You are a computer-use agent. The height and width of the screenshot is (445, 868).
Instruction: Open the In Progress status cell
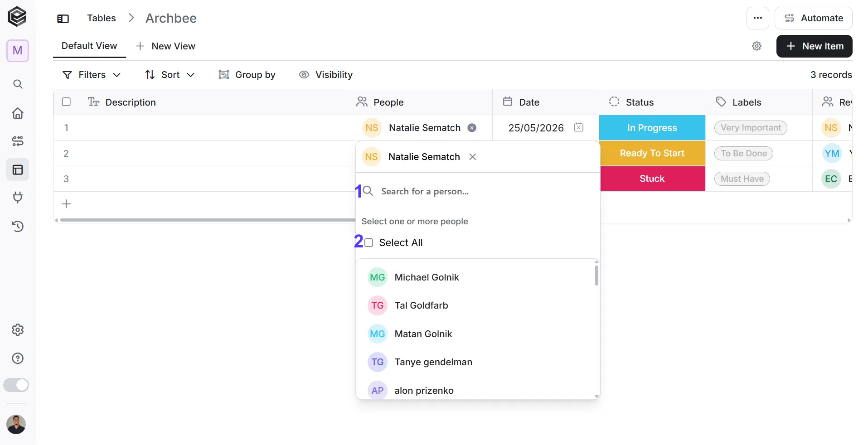point(652,128)
